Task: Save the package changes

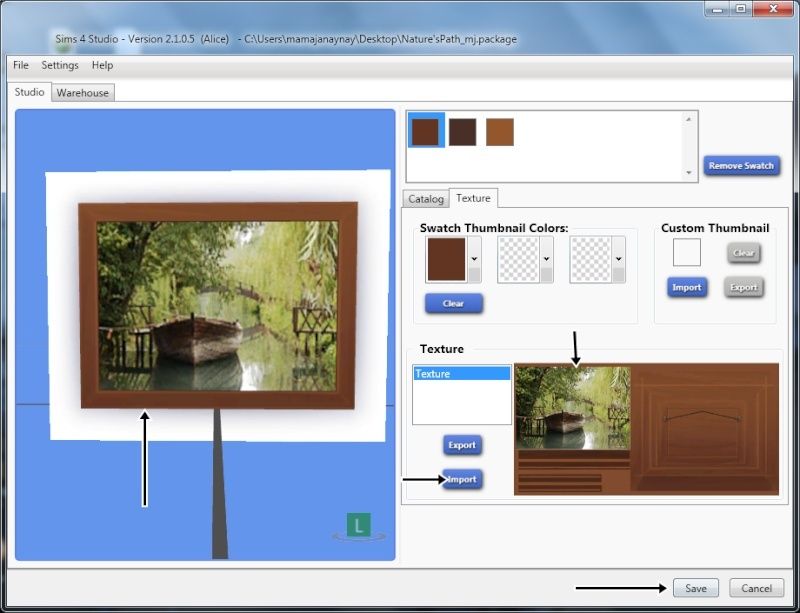Action: (x=696, y=588)
